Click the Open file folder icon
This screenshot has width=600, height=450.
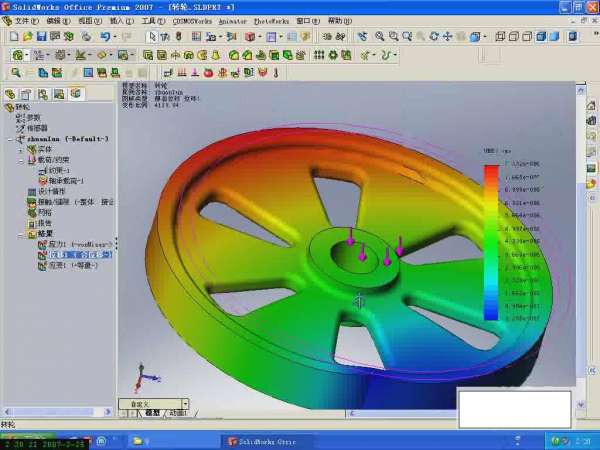coord(28,37)
